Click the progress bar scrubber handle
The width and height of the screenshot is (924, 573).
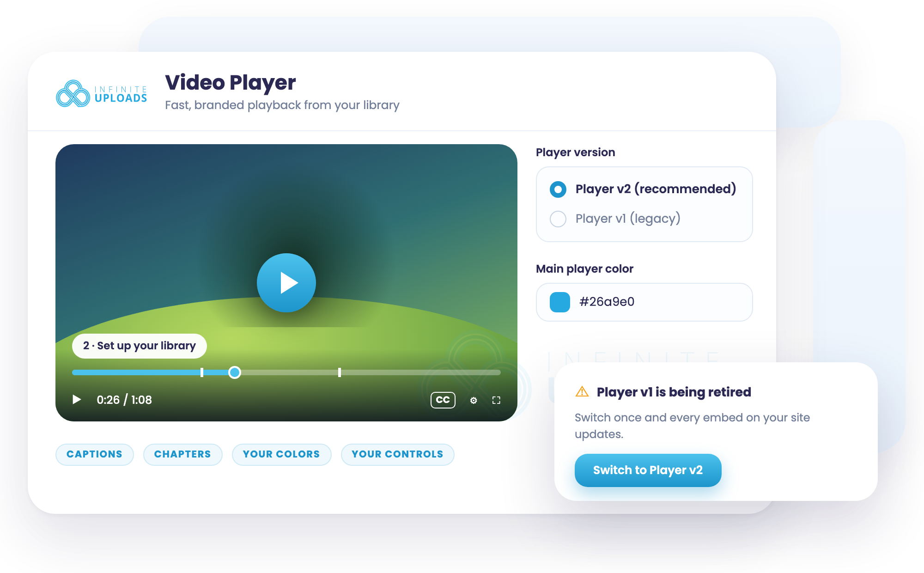pos(235,372)
